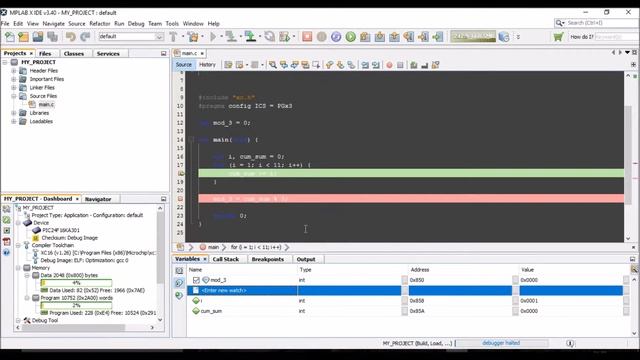
Task: Click the Build Project hammer icon
Action: tap(173, 37)
